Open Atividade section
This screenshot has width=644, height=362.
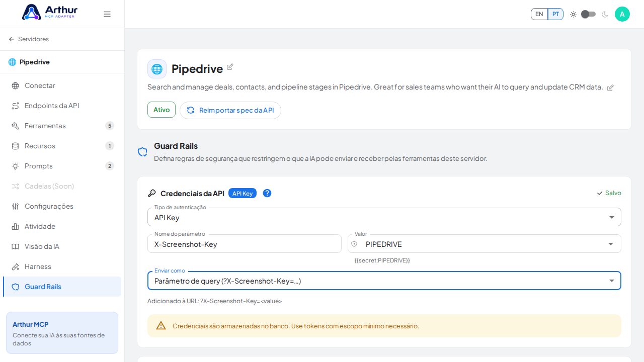click(62, 226)
